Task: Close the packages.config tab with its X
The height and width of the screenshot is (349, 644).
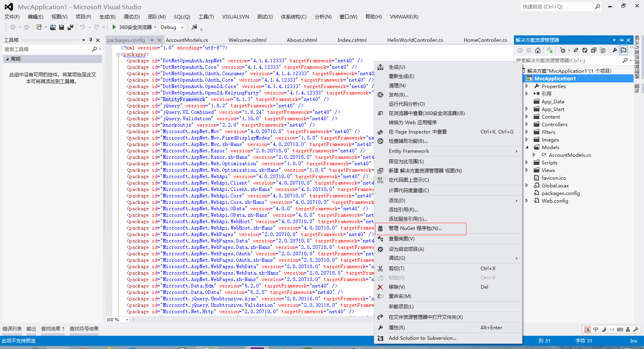Action: [159, 40]
